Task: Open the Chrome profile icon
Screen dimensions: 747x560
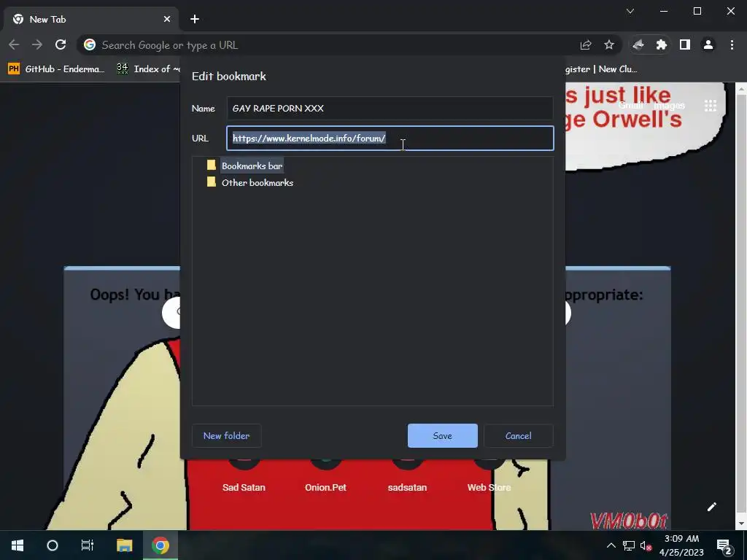Action: (708, 44)
